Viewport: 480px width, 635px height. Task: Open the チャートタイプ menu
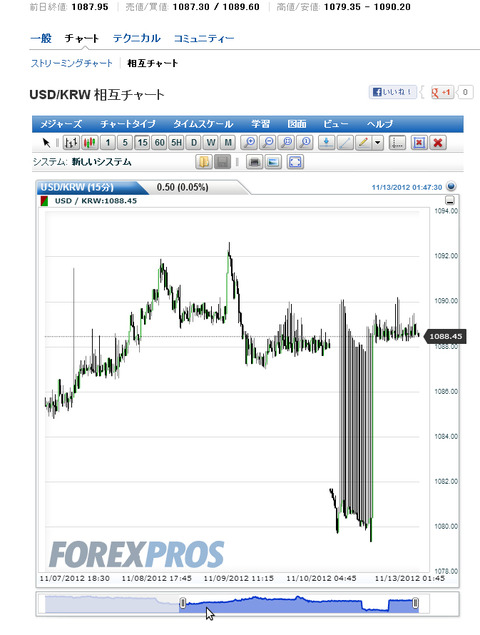(x=128, y=124)
